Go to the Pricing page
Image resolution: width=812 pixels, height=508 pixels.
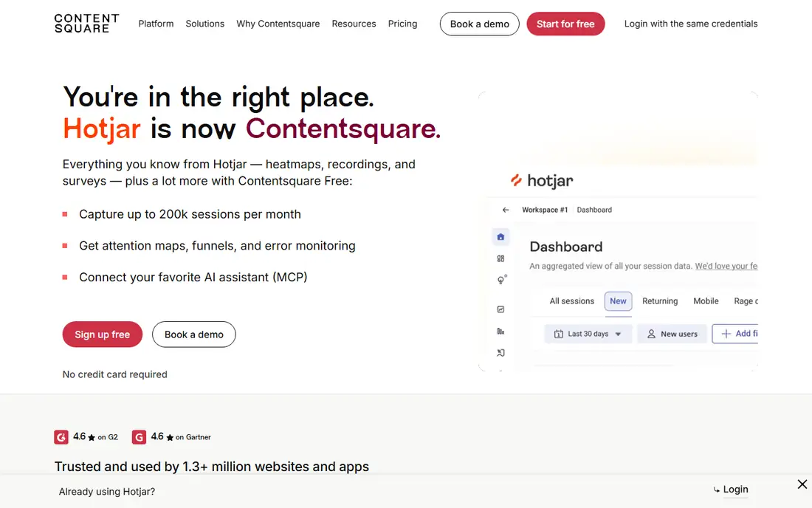coord(402,24)
